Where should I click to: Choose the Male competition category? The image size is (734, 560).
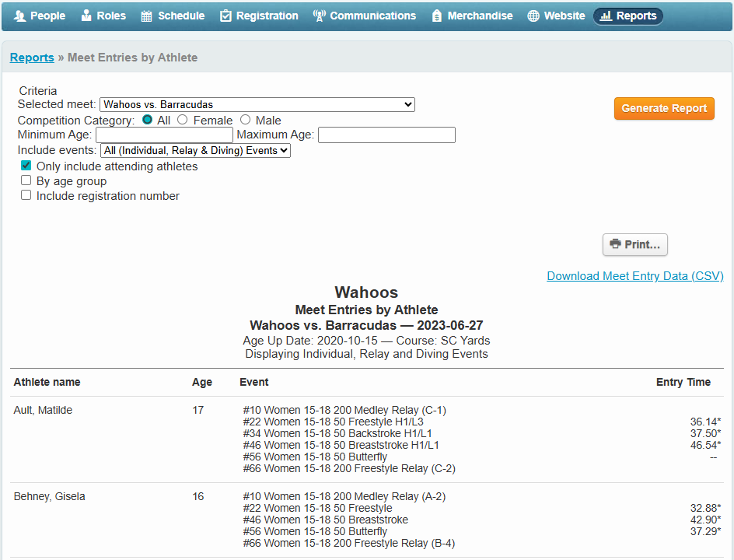[246, 120]
